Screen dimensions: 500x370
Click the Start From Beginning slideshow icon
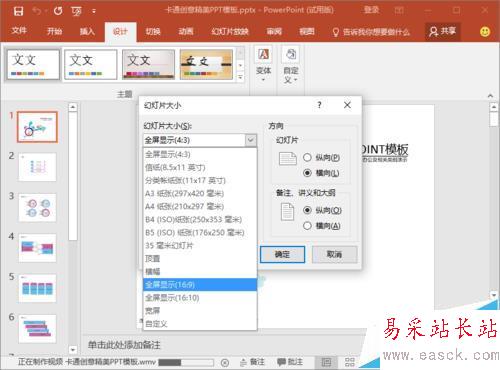pyautogui.click(x=76, y=12)
